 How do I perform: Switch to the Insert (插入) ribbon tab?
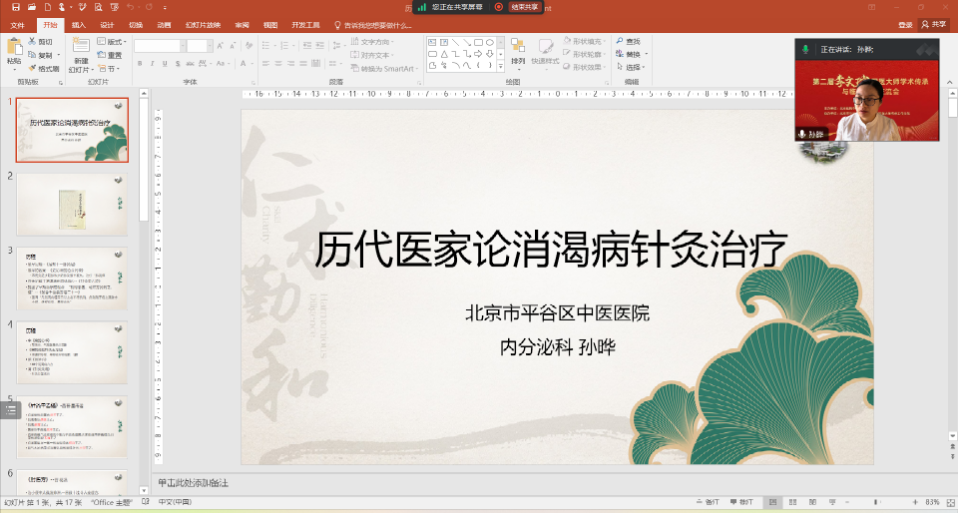pos(79,24)
